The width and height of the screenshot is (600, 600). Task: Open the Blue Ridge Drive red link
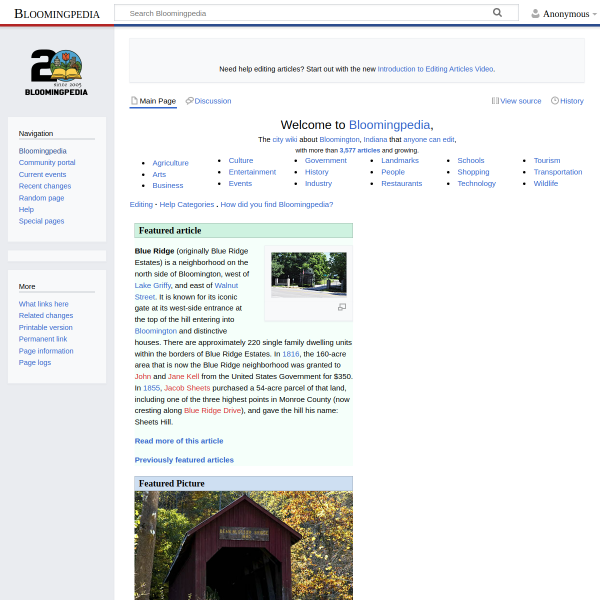pyautogui.click(x=212, y=411)
